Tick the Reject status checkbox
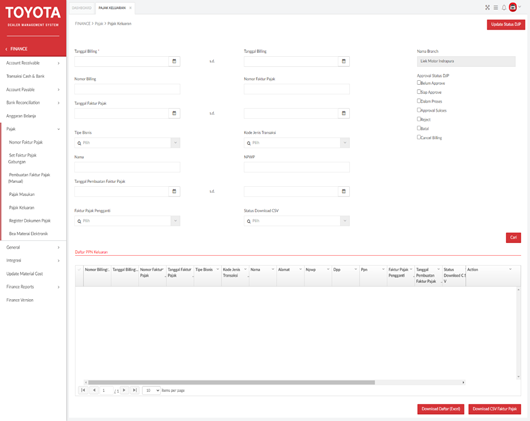The width and height of the screenshot is (530, 421). click(x=419, y=119)
